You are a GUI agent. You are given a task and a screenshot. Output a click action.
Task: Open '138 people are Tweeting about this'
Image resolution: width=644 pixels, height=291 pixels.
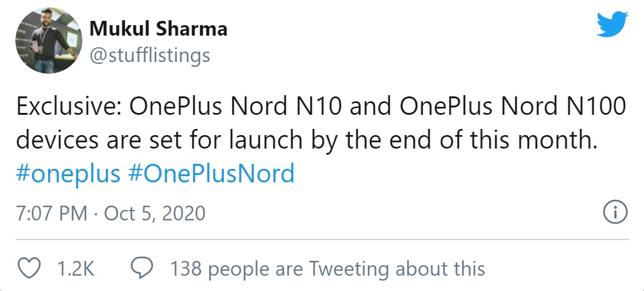[328, 269]
